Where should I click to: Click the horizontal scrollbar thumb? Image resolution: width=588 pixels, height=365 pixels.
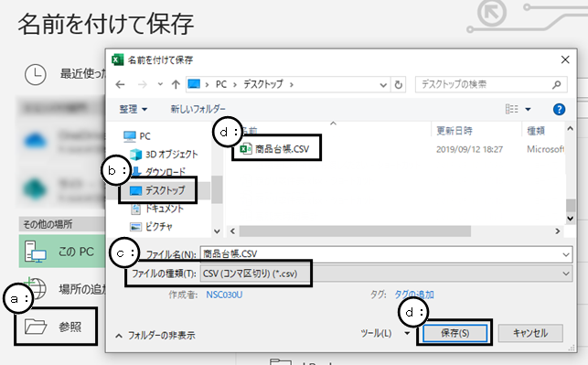[x=355, y=231]
